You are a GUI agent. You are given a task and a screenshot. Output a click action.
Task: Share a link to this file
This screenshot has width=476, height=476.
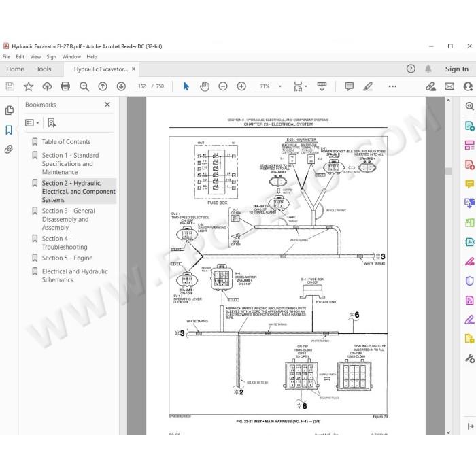click(x=430, y=86)
